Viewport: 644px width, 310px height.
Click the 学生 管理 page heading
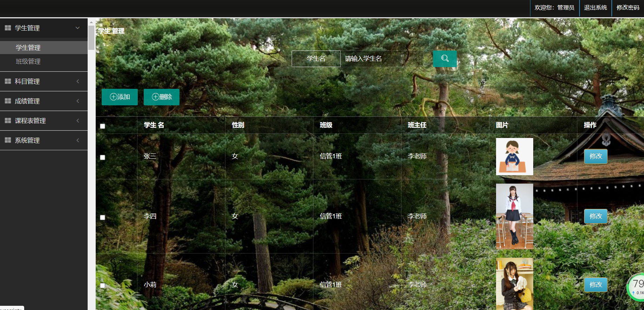[x=111, y=31]
